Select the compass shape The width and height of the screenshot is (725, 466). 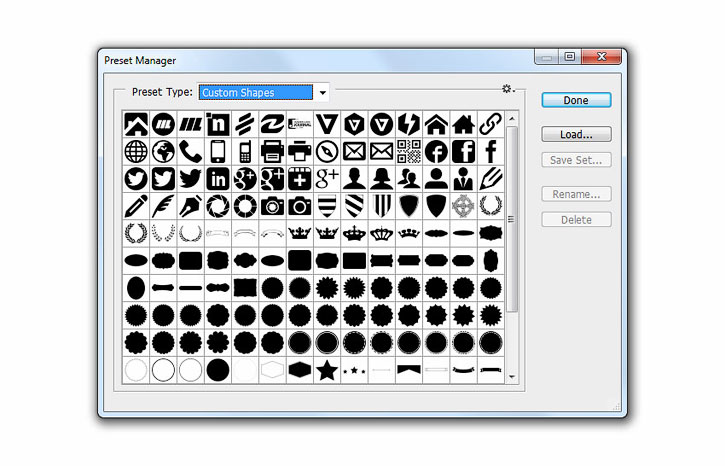(327, 152)
